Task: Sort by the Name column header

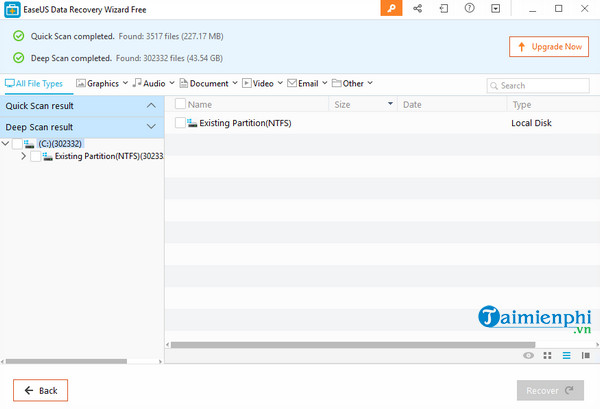Action: click(200, 104)
